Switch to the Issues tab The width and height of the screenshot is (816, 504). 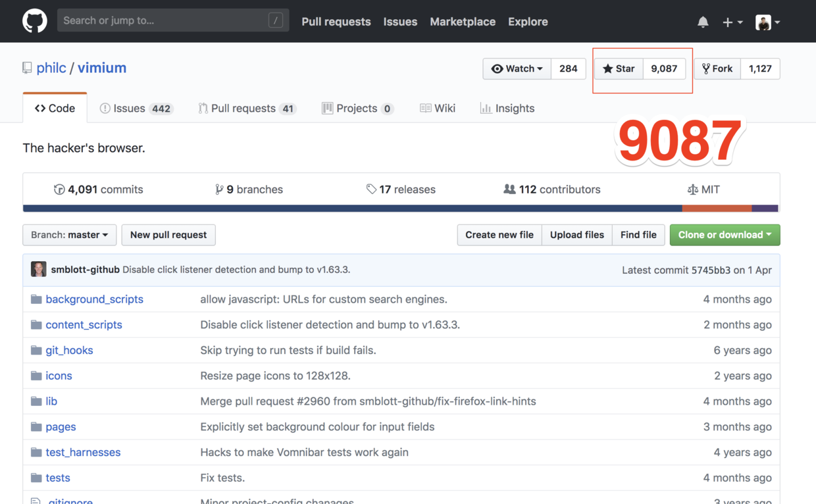click(136, 109)
